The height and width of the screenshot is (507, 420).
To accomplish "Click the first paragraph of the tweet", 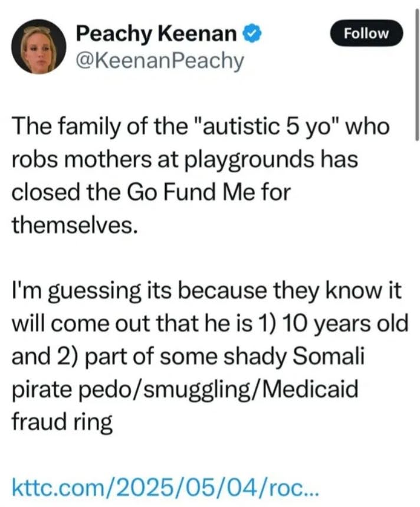I will pos(201,176).
